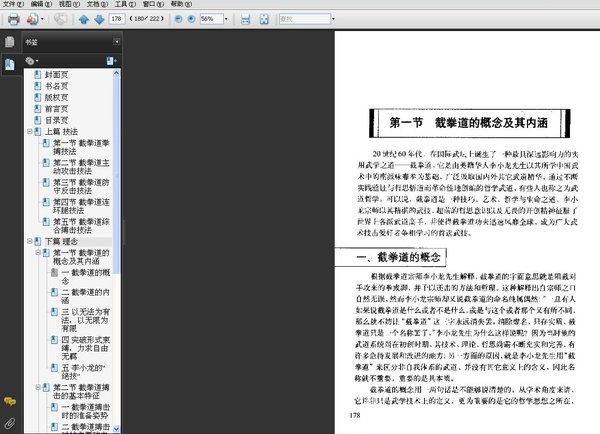Click the new bookmark icon
600x434 pixels.
coord(111,61)
